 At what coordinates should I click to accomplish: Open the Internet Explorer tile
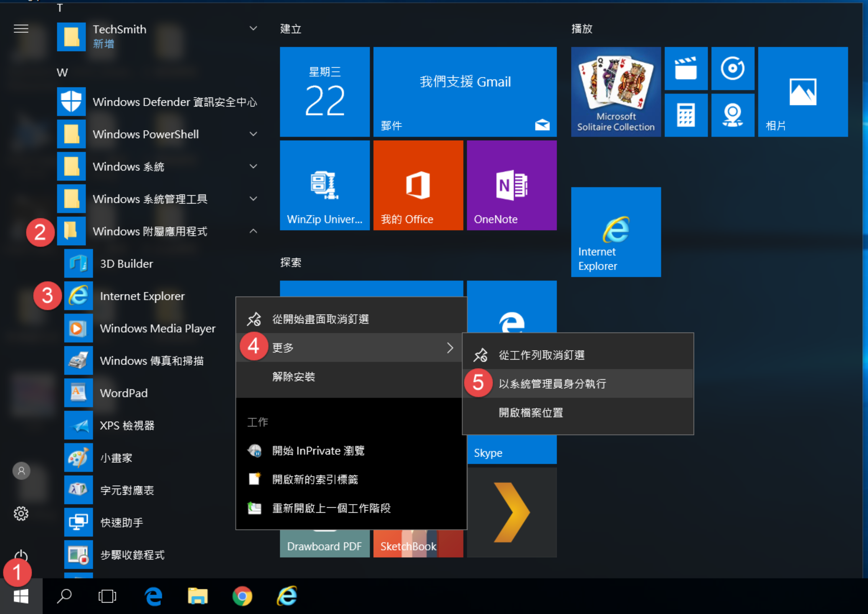(x=616, y=232)
